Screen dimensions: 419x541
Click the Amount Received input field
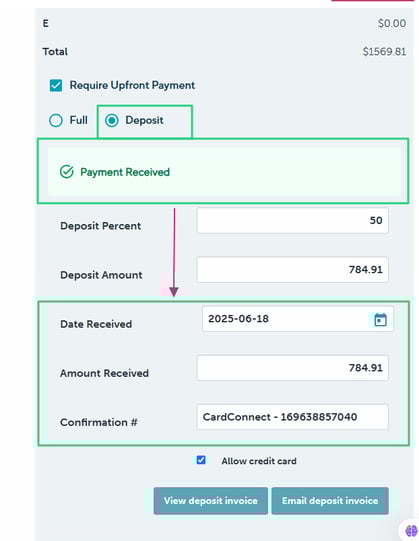(x=293, y=368)
